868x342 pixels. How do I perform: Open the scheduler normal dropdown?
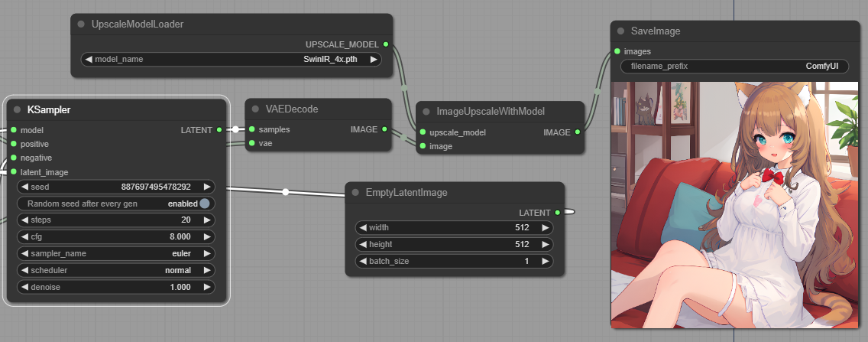coord(115,270)
